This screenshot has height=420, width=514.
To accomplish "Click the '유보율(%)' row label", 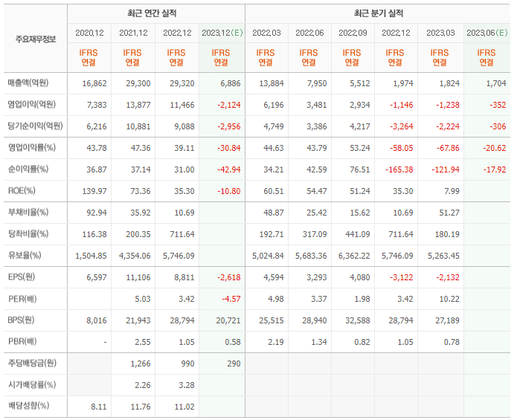I will click(25, 255).
